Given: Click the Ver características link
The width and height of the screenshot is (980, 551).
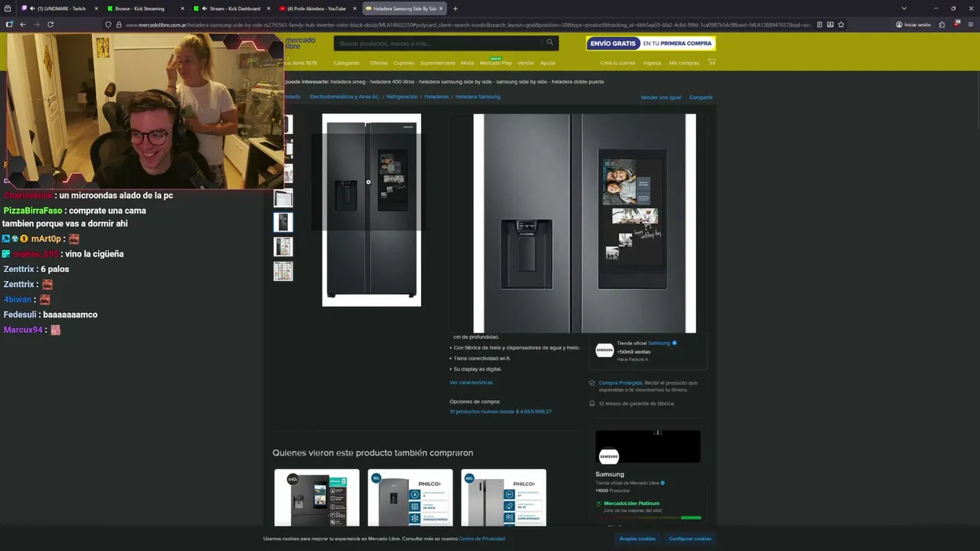Looking at the screenshot, I should pos(471,382).
